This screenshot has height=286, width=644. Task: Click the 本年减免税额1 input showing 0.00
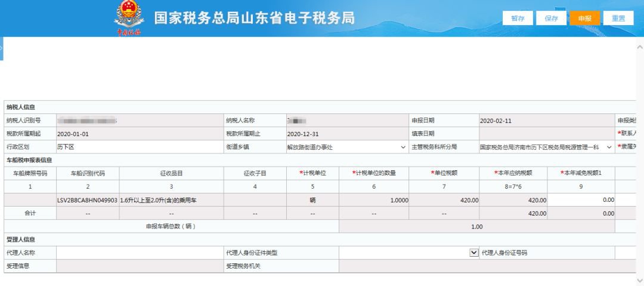[581, 200]
